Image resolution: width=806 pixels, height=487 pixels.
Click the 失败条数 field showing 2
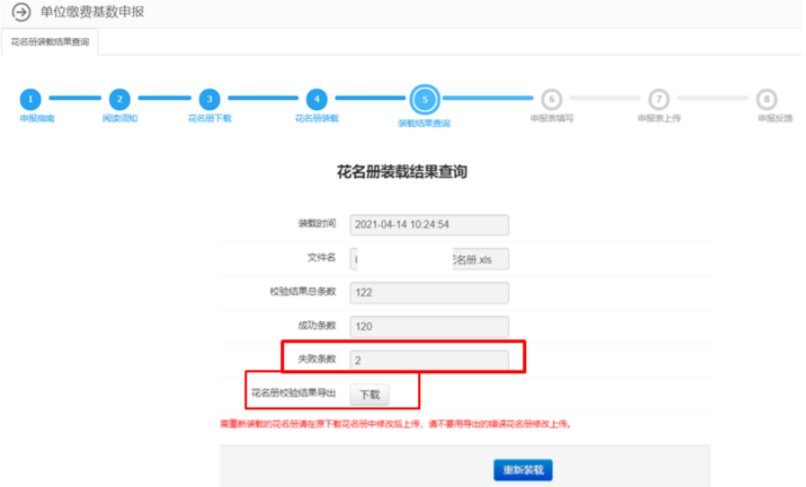click(x=429, y=360)
